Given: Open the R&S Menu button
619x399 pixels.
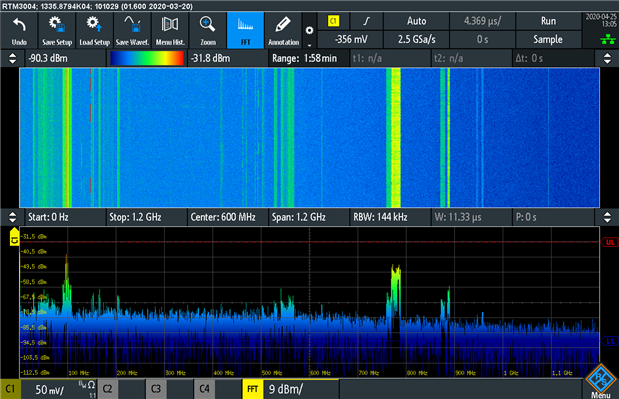Looking at the screenshot, I should [x=601, y=381].
